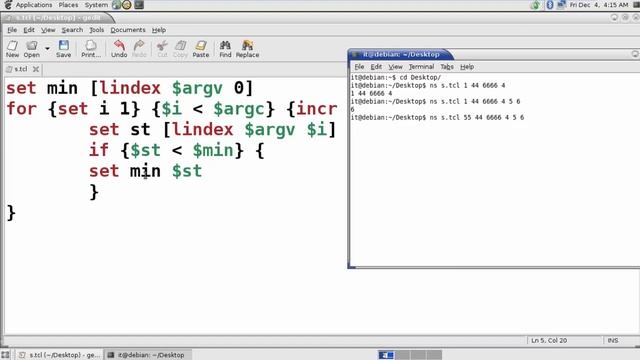Click terminal line 'ns s.tcl 55 44 6666 4 5 6'

point(437,118)
